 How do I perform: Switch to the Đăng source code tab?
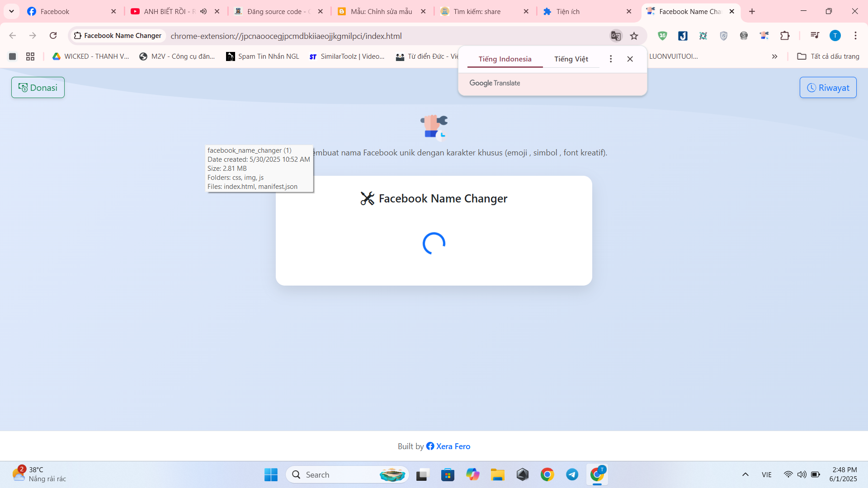point(278,11)
